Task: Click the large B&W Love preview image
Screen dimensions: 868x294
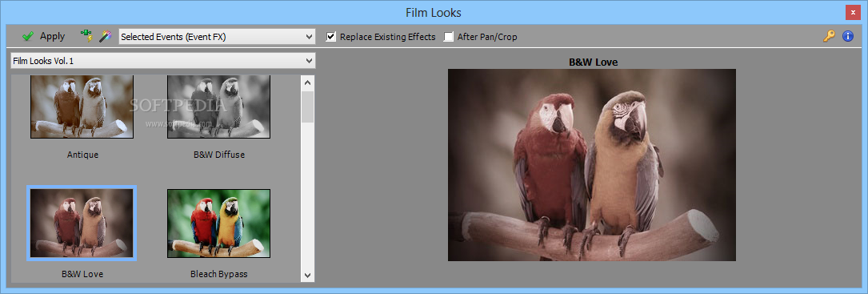Action: pos(592,165)
